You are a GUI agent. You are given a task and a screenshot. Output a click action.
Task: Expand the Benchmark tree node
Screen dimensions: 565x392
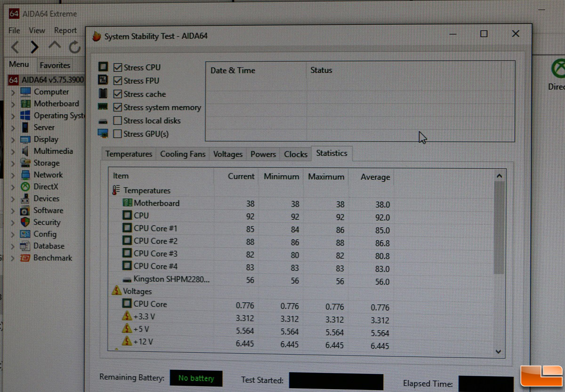coord(13,258)
